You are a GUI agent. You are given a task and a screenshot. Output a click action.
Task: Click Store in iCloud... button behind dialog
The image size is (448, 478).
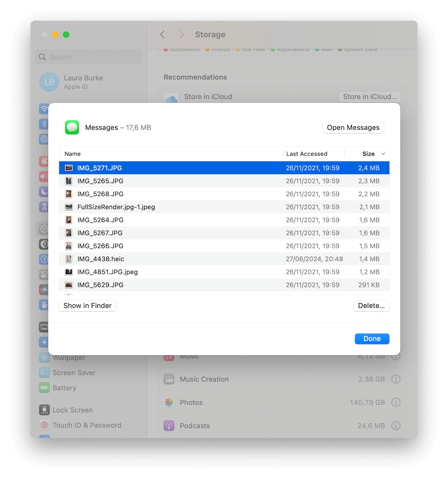[x=370, y=97]
